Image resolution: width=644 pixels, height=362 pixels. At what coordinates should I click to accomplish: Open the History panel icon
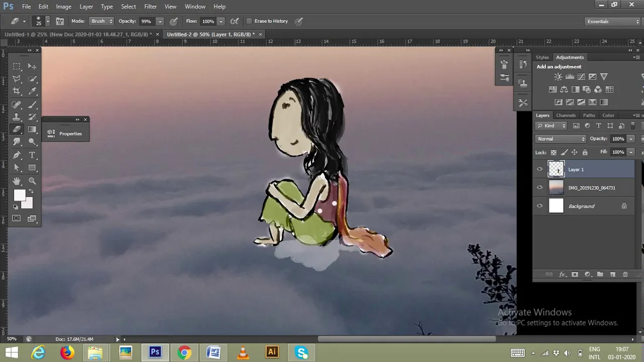point(523,64)
